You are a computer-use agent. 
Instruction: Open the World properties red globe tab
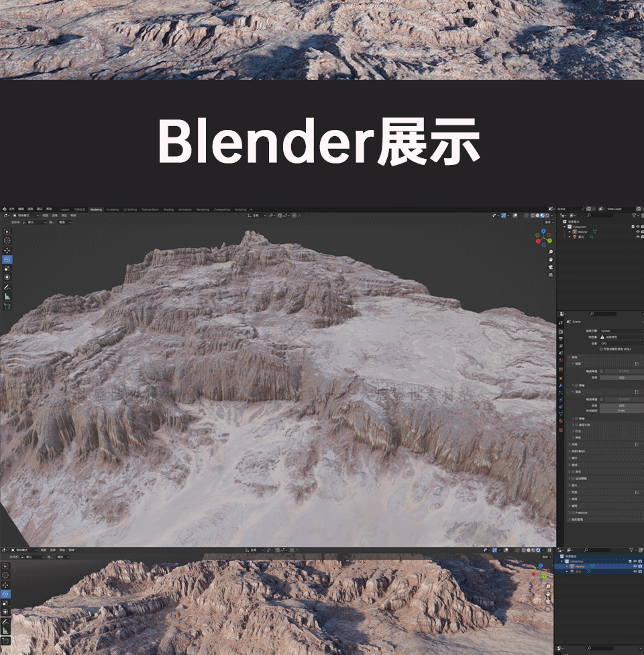pos(561,360)
